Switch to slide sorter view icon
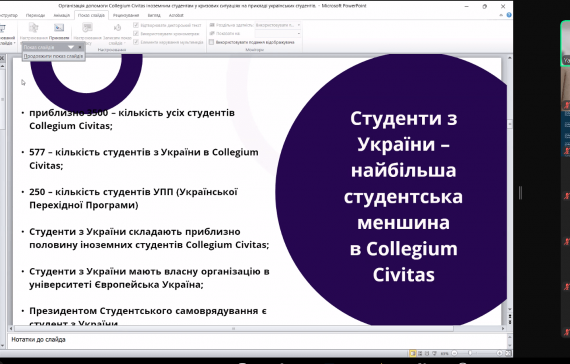The image size is (570, 364). point(420,353)
